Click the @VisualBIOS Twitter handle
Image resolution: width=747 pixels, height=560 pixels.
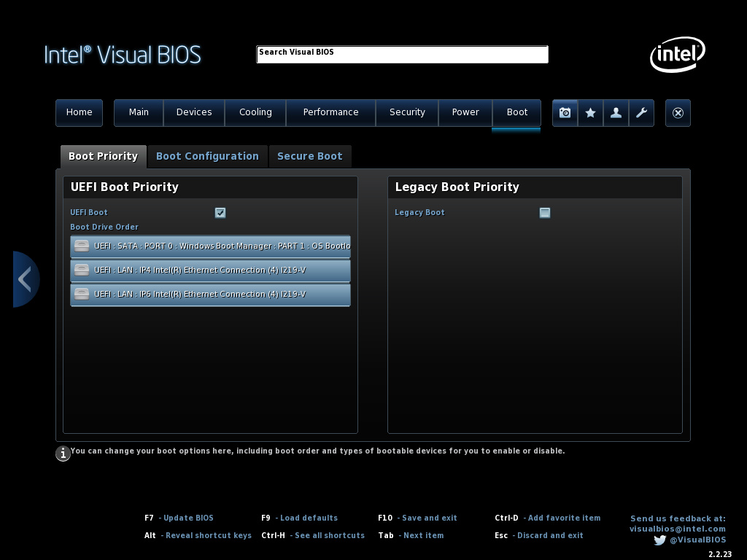click(698, 540)
